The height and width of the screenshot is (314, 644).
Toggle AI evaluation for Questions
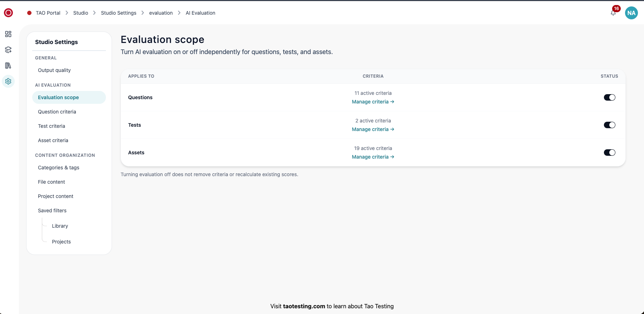point(610,97)
